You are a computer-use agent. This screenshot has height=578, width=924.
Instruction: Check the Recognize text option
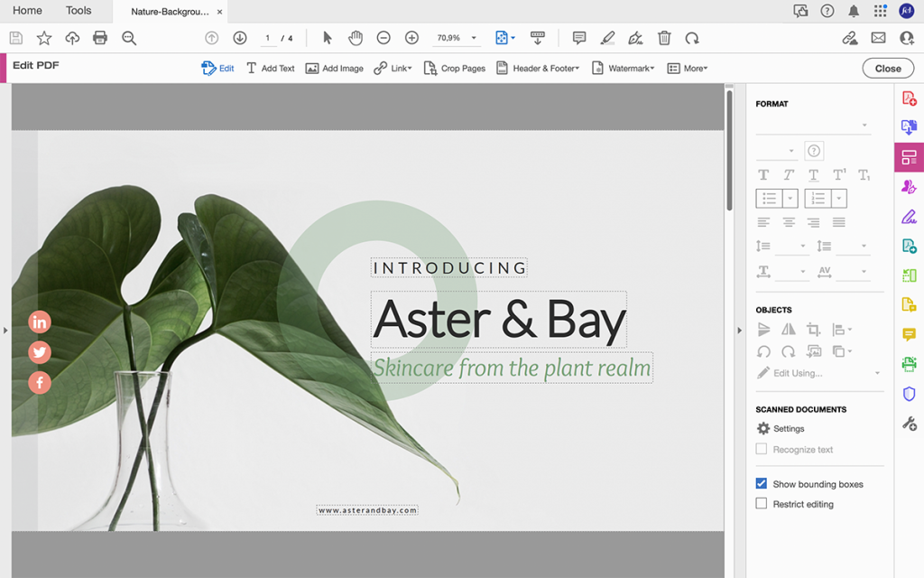tap(763, 449)
